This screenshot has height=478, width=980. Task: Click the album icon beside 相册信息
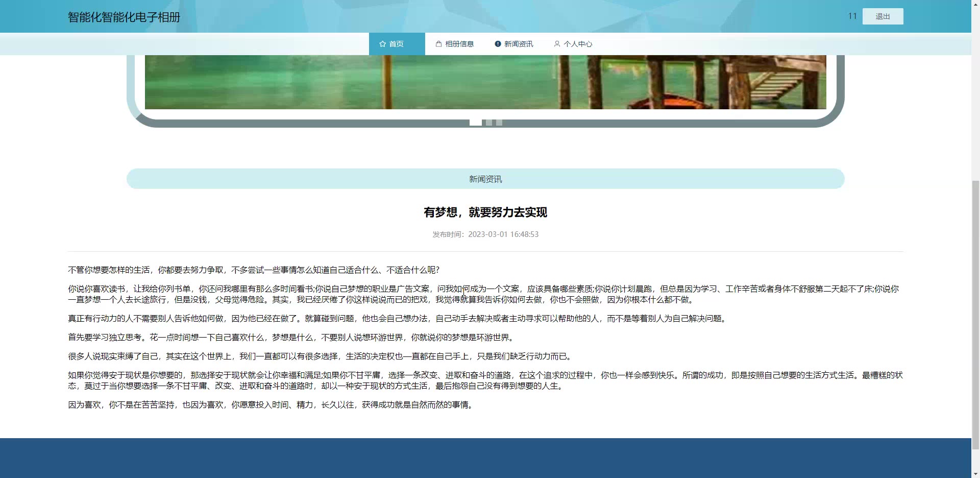(438, 44)
